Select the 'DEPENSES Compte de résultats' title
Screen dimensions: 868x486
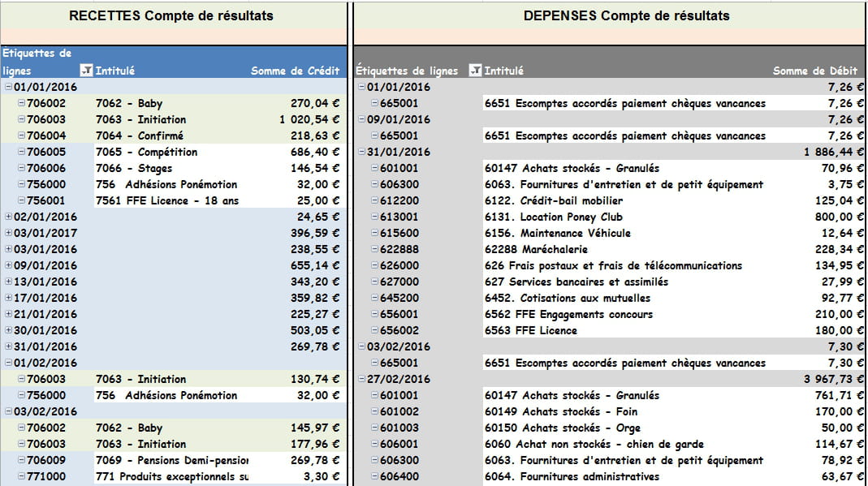click(626, 15)
